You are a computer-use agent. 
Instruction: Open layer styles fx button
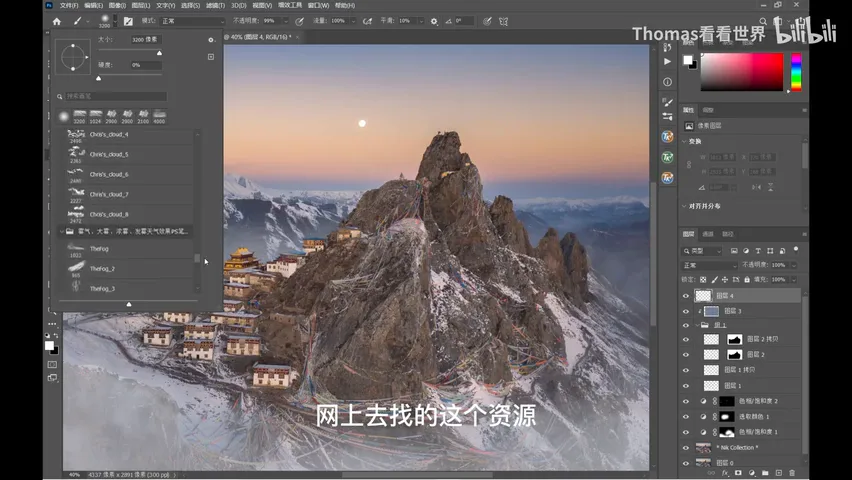[x=725, y=473]
